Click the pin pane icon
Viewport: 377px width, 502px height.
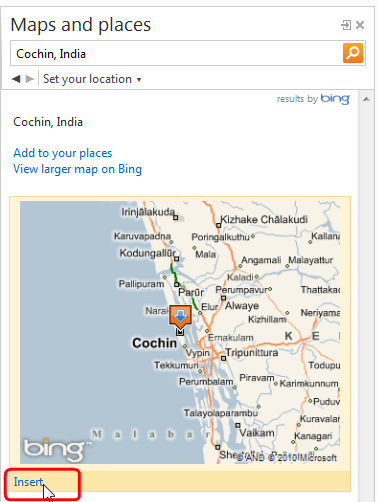346,25
